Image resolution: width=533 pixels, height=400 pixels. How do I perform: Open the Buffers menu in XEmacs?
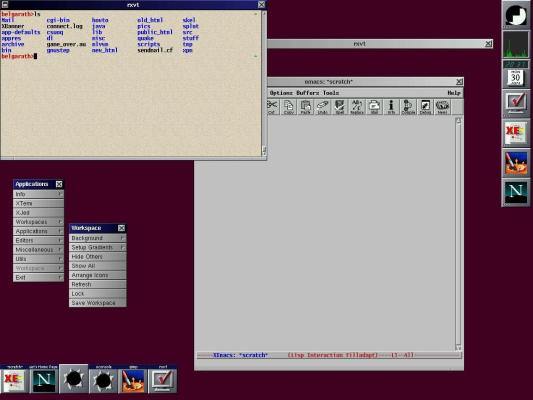click(308, 93)
